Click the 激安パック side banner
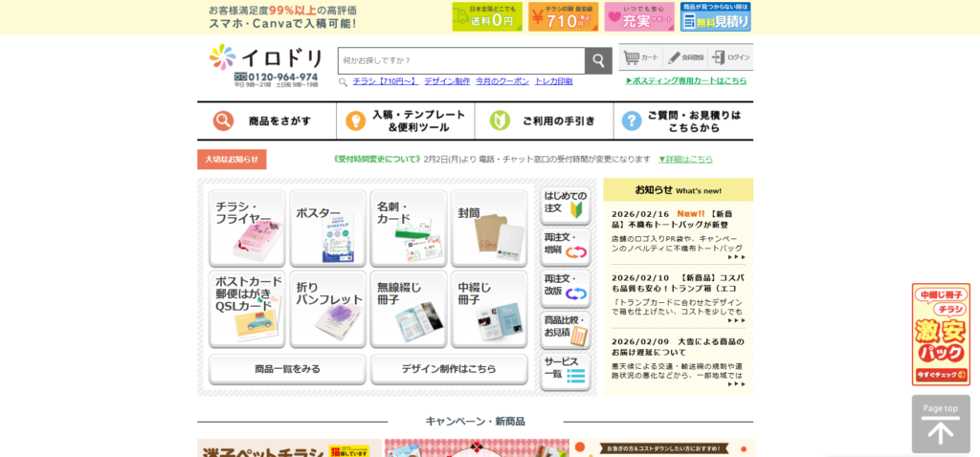 (940, 334)
